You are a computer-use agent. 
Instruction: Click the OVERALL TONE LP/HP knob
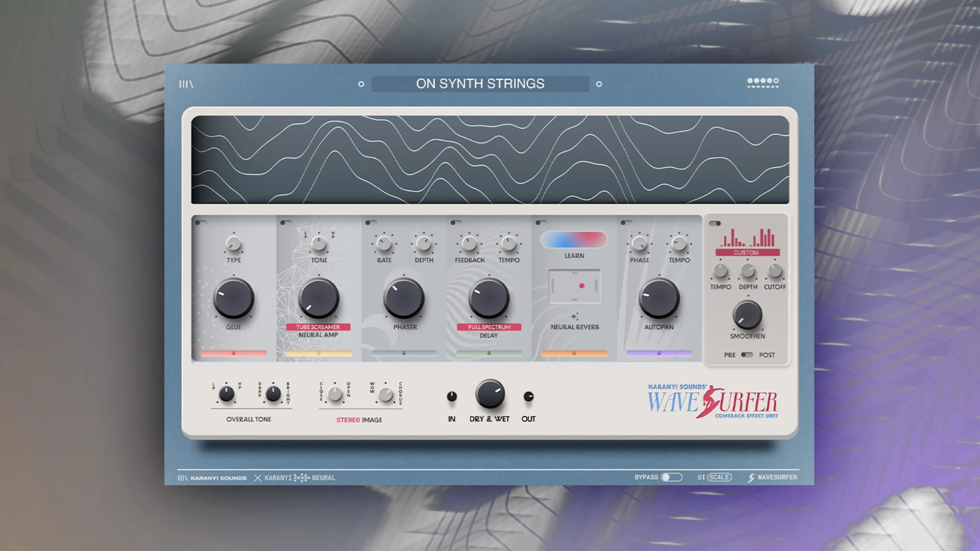[226, 394]
